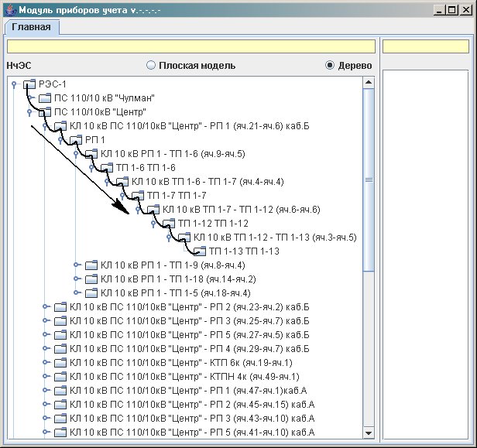477x448 pixels.
Task: Click the empty white list panel on the right
Action: [x=426, y=255]
